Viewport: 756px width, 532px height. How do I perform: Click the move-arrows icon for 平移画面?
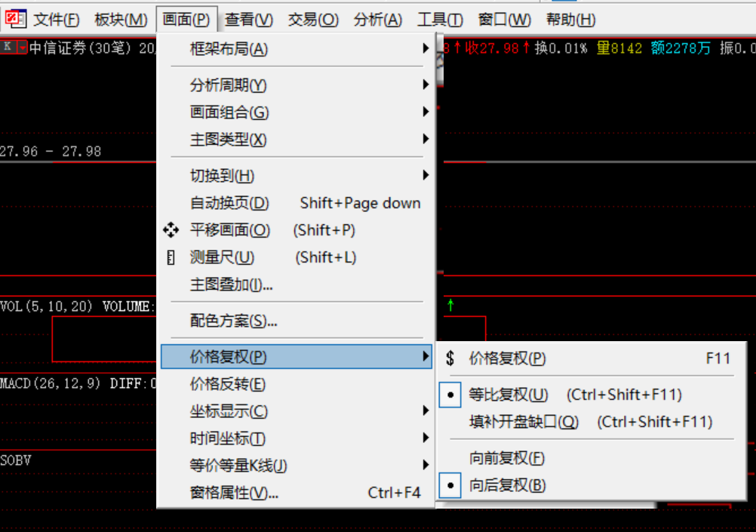pyautogui.click(x=171, y=230)
